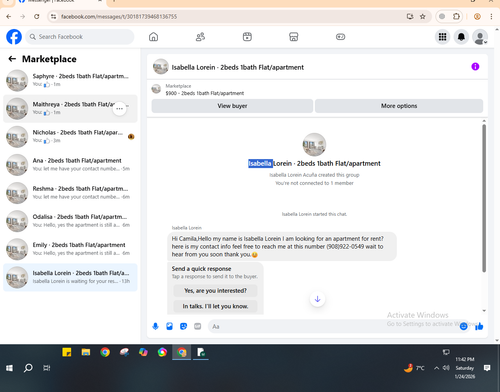The height and width of the screenshot is (392, 500).
Task: Click View buyer button
Action: coord(232,106)
